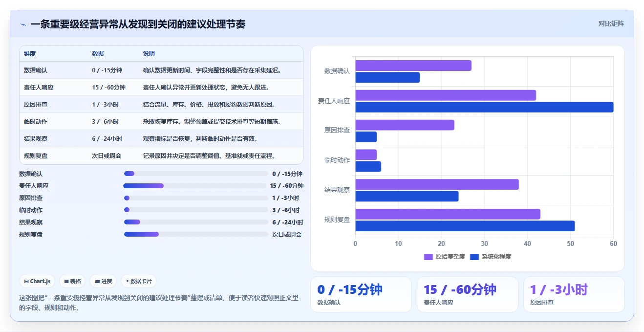Click the caption paragraph starting 这张图把
Image resolution: width=644 pixels, height=332 pixels.
159,303
